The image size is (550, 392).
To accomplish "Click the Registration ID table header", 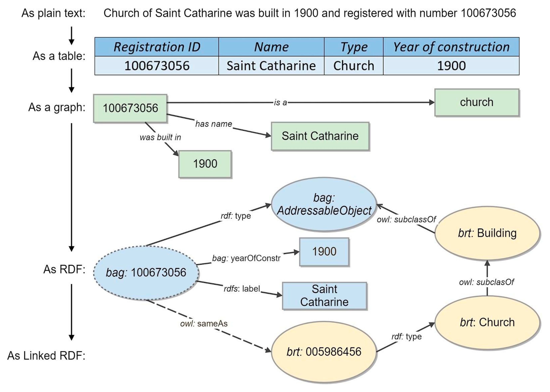I will pos(157,47).
